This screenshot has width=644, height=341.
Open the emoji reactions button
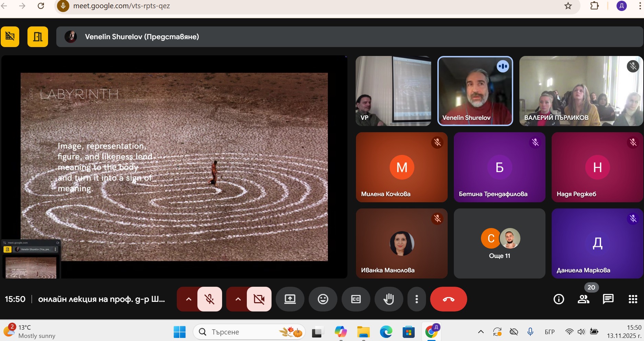pos(323,299)
